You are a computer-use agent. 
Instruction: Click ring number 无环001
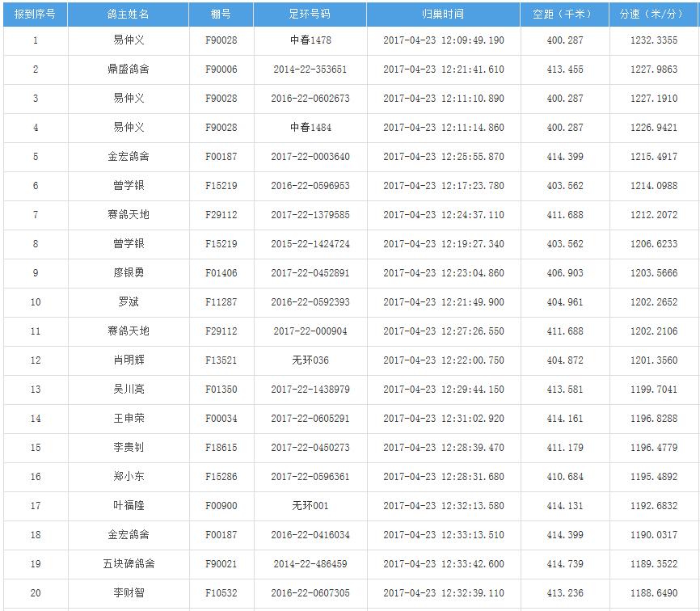(x=310, y=506)
